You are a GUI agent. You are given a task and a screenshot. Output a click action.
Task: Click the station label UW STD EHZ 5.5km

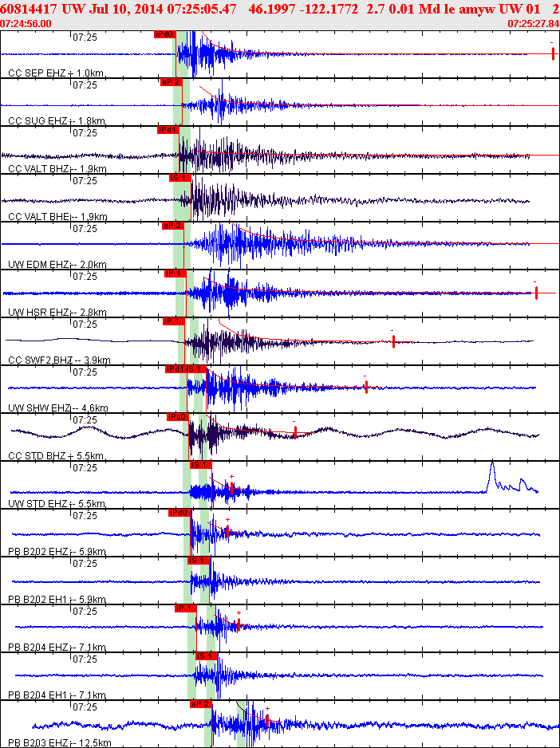click(x=57, y=504)
